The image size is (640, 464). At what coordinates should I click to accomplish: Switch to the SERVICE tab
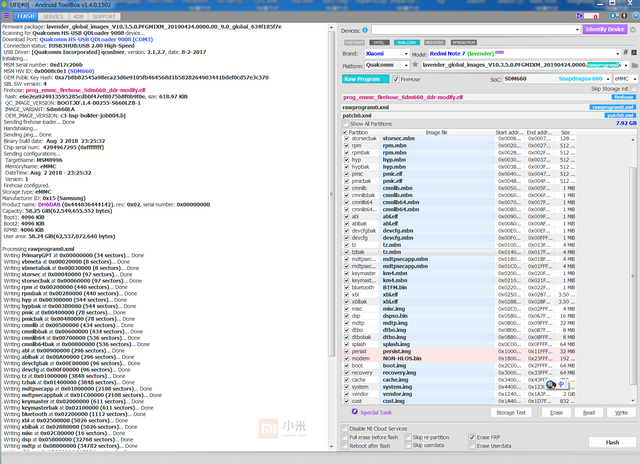click(53, 17)
